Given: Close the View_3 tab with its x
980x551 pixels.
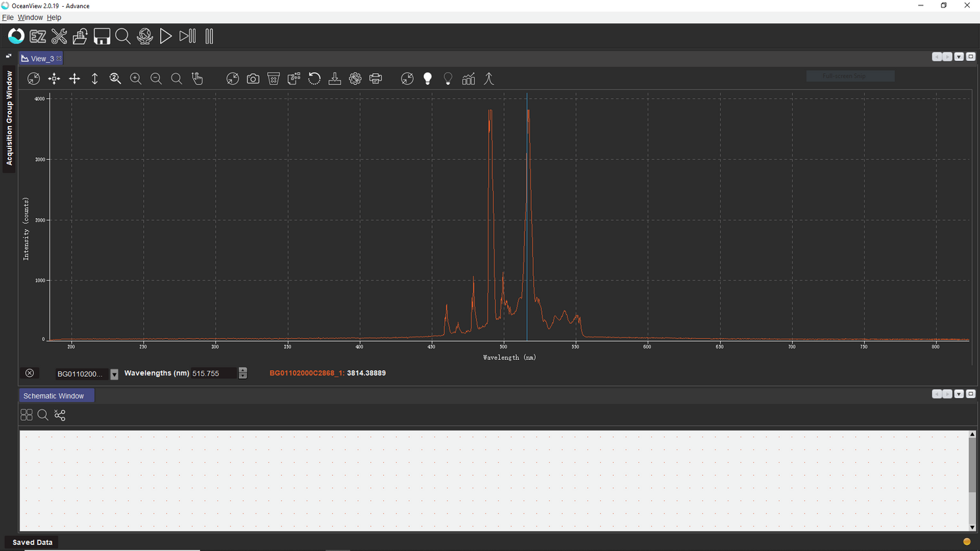Looking at the screenshot, I should [59, 59].
